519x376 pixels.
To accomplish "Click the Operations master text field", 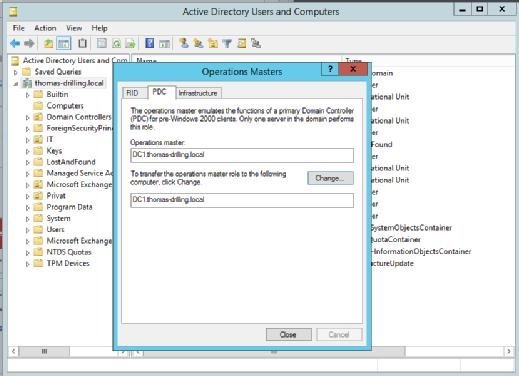I will [x=242, y=155].
